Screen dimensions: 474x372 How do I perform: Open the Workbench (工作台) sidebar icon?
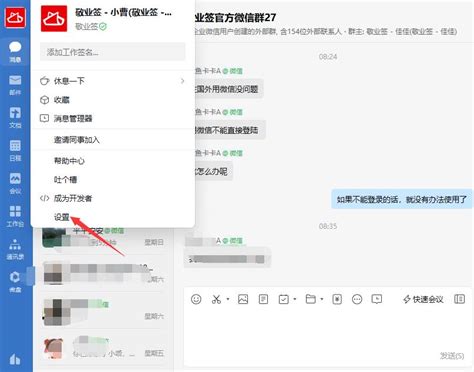(x=15, y=216)
